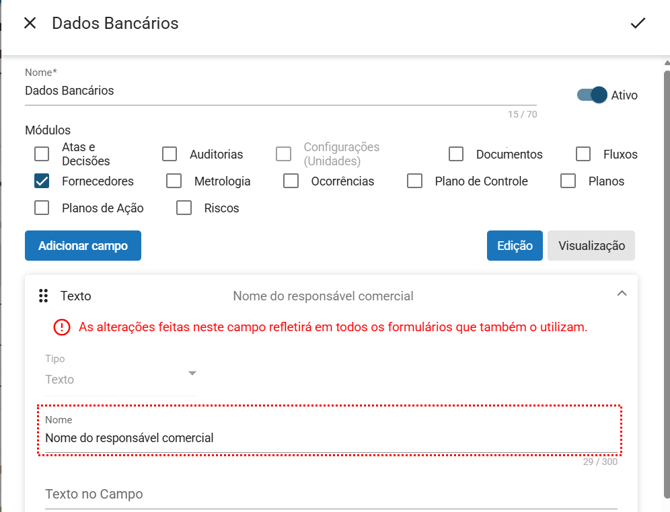Check the Riscos module checkbox

(184, 208)
